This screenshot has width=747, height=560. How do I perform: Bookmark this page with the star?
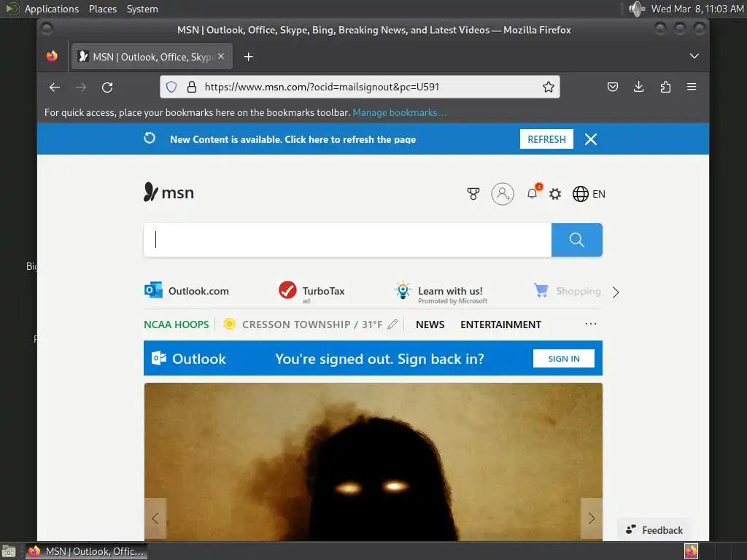pos(549,87)
